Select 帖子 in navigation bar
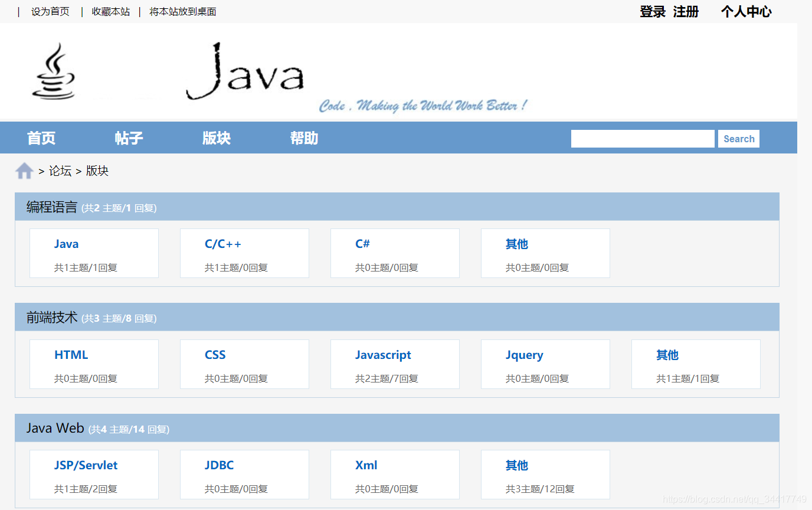This screenshot has width=812, height=510. pyautogui.click(x=129, y=138)
